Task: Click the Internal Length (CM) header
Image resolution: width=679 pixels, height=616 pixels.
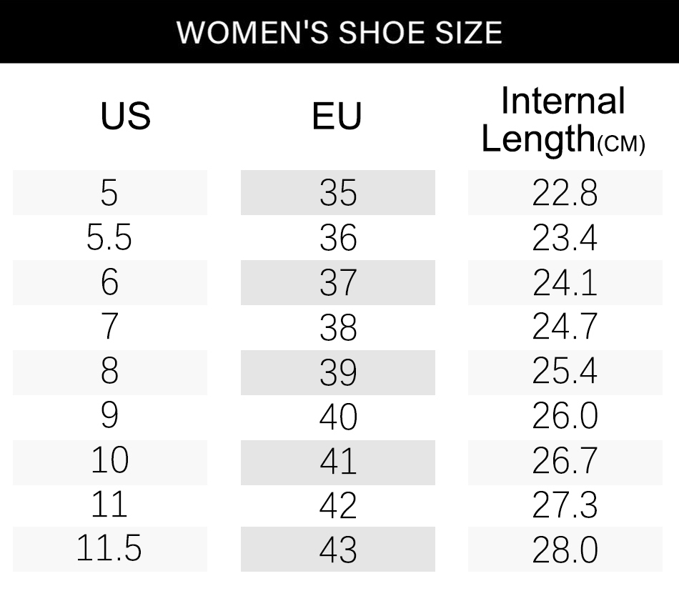Action: click(563, 119)
